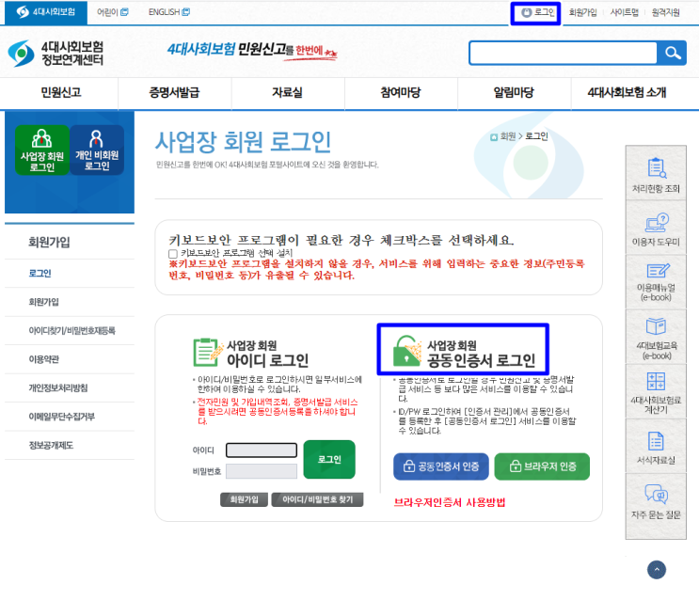Open the 어린이 site link

tap(112, 12)
